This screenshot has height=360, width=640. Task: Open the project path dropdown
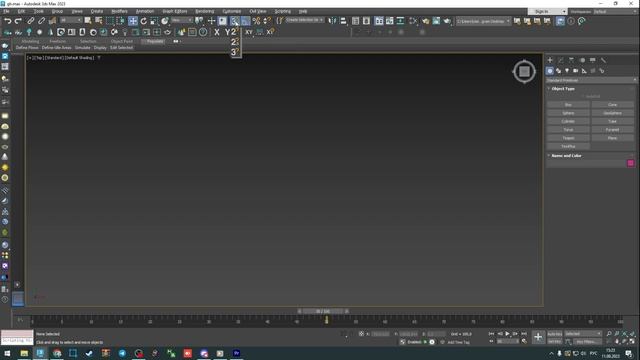point(483,21)
